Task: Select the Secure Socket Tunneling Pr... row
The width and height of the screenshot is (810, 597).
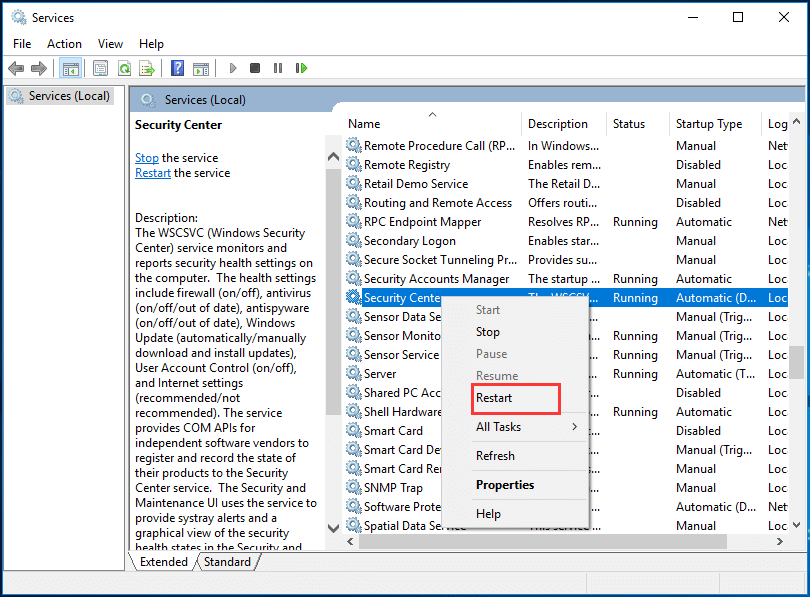Action: pyautogui.click(x=567, y=260)
